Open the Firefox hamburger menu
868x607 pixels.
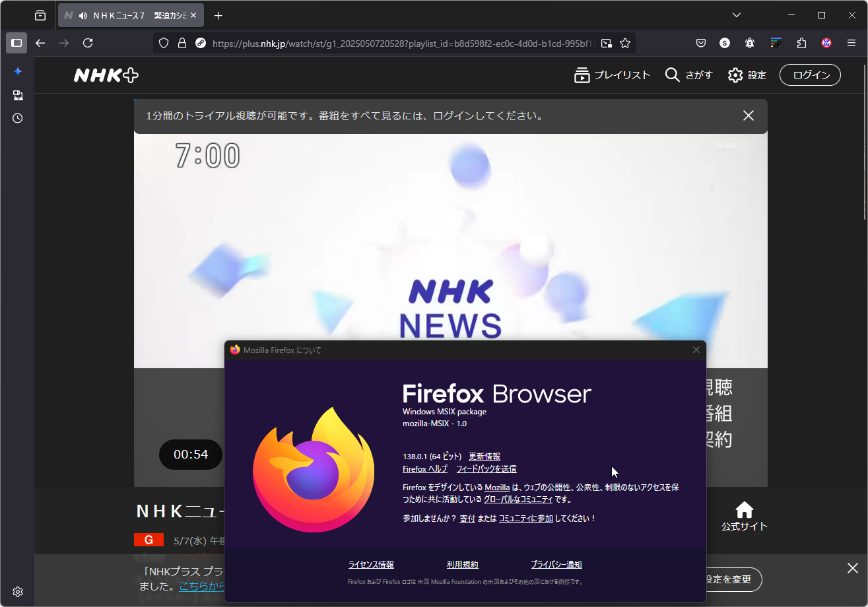pyautogui.click(x=851, y=42)
